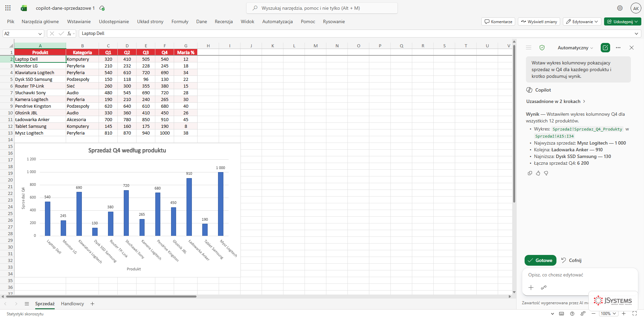Viewport: 644px width, 317px height.
Task: Open the Rysowanie tab
Action: pyautogui.click(x=334, y=21)
